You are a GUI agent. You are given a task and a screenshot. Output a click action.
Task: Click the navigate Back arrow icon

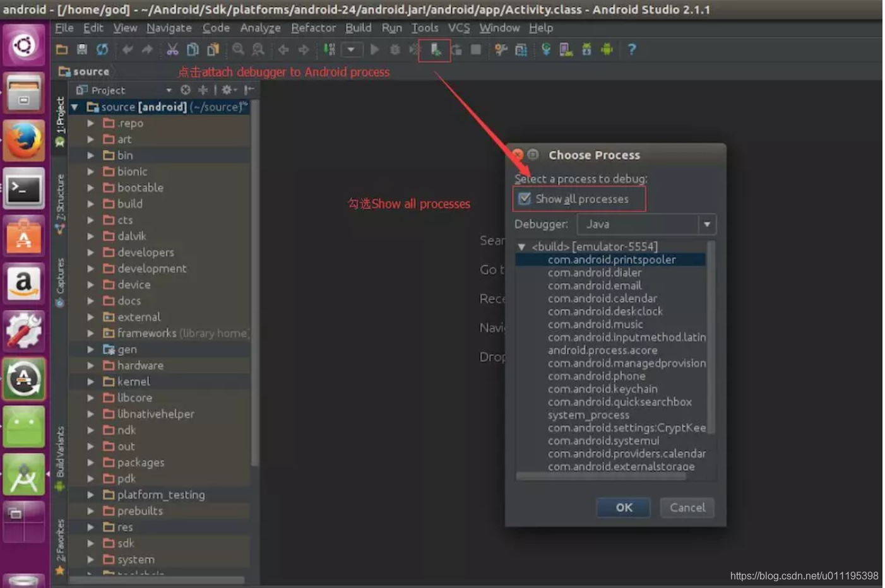[283, 49]
